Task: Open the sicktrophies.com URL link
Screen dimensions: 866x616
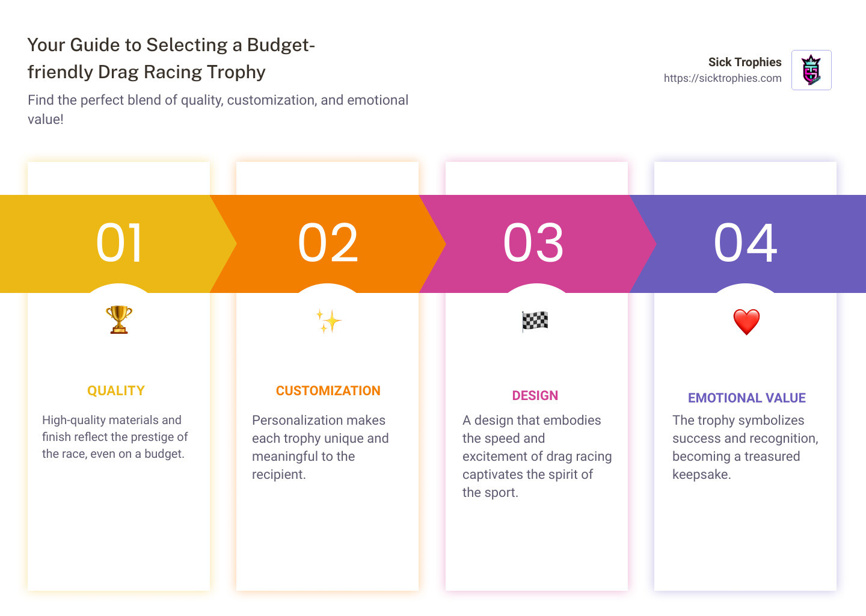Action: pyautogui.click(x=722, y=78)
